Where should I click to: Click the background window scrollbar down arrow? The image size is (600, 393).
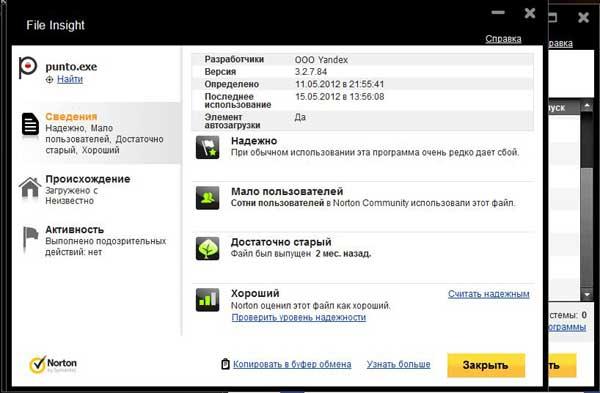(x=587, y=294)
